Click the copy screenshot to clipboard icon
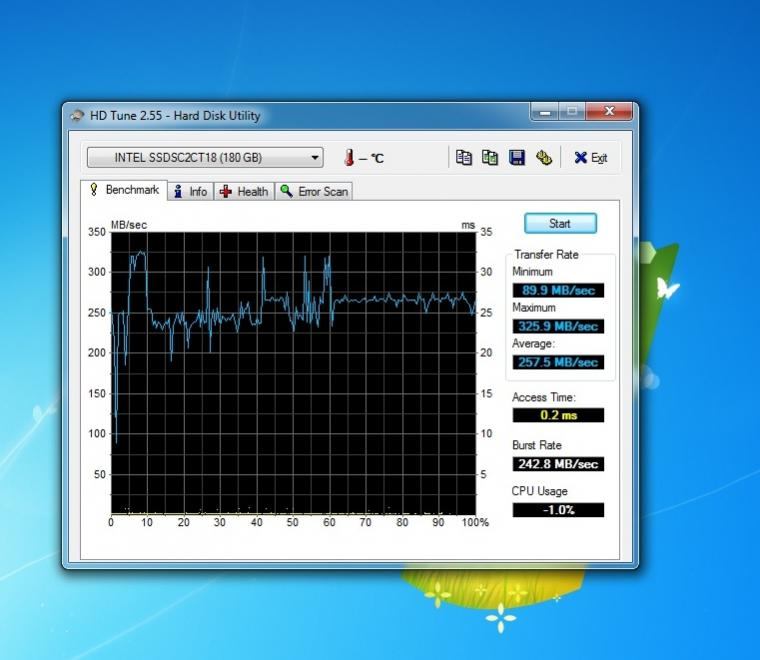This screenshot has height=660, width=760. 490,157
